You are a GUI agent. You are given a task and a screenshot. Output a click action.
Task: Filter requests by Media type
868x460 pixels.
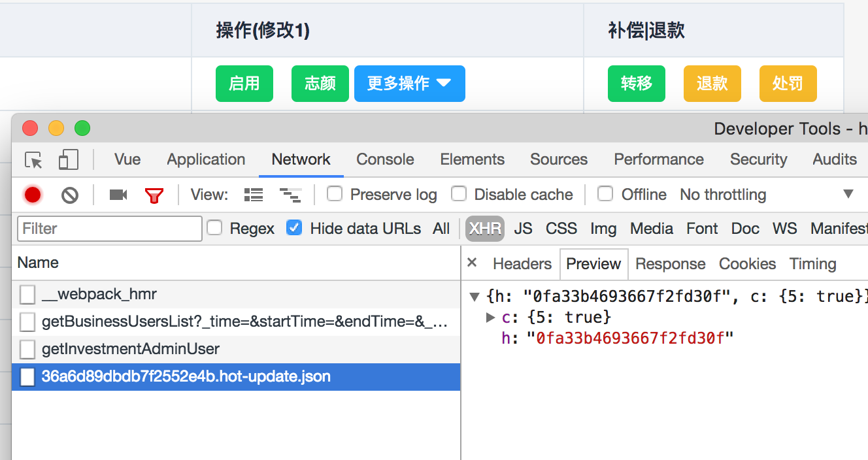coord(652,229)
